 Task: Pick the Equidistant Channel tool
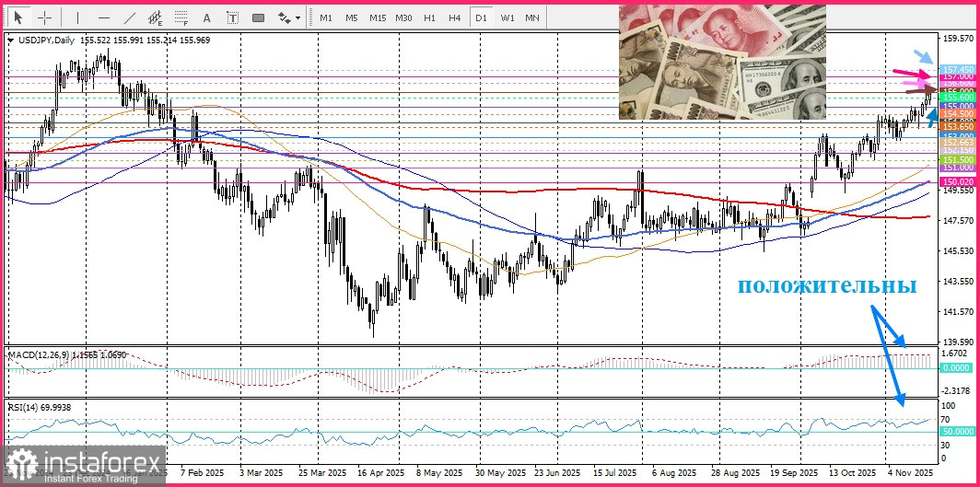click(156, 17)
